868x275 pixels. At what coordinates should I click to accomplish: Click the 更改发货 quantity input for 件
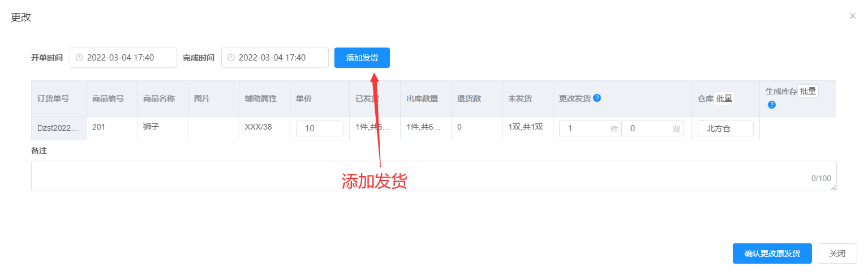pos(586,128)
